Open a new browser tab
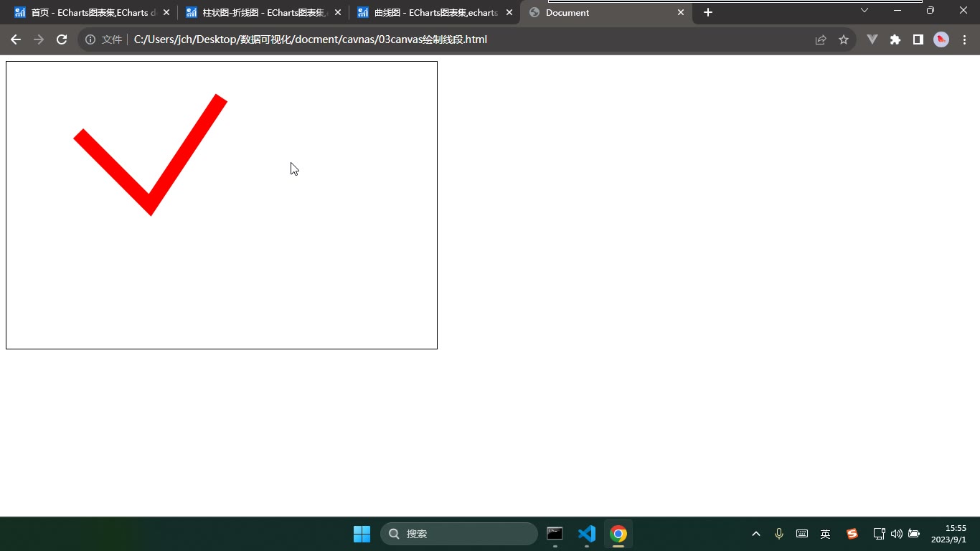The image size is (980, 551). (708, 12)
